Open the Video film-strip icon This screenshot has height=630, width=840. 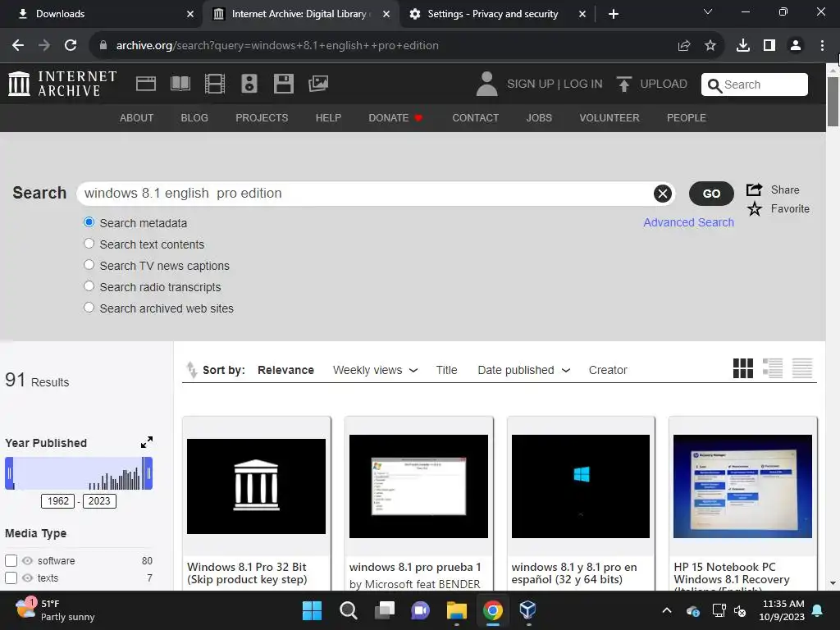coord(215,84)
